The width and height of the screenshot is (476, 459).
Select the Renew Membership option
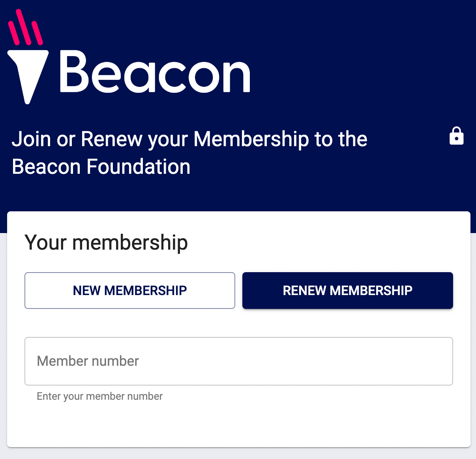pos(347,290)
